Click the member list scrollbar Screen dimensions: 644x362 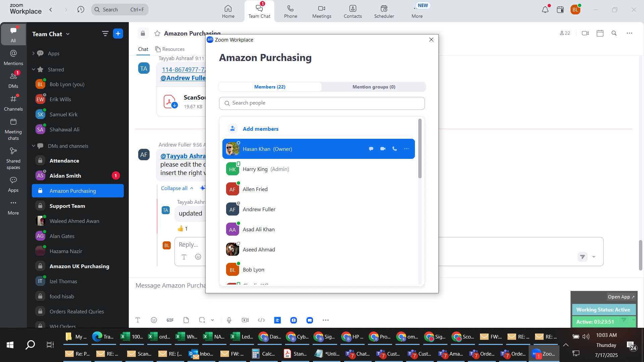(420, 148)
